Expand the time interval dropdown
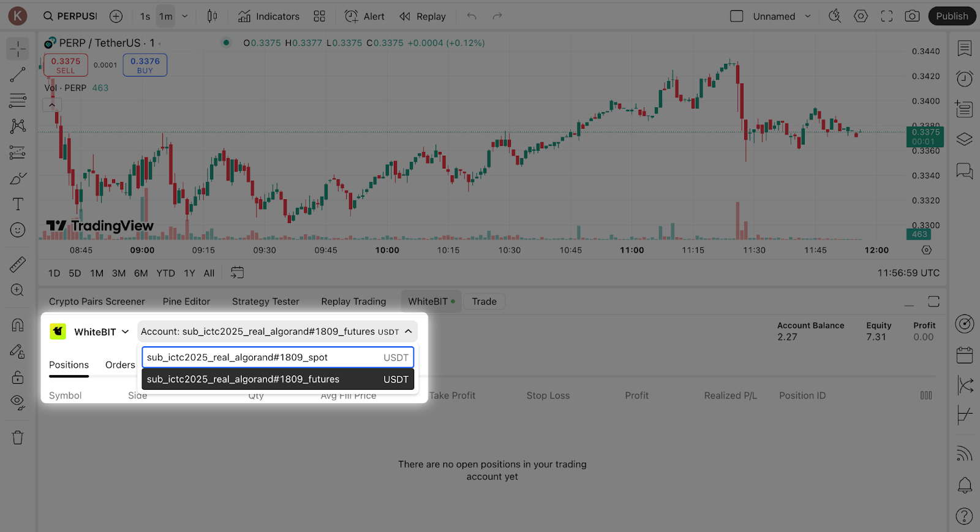The image size is (980, 532). 185,17
